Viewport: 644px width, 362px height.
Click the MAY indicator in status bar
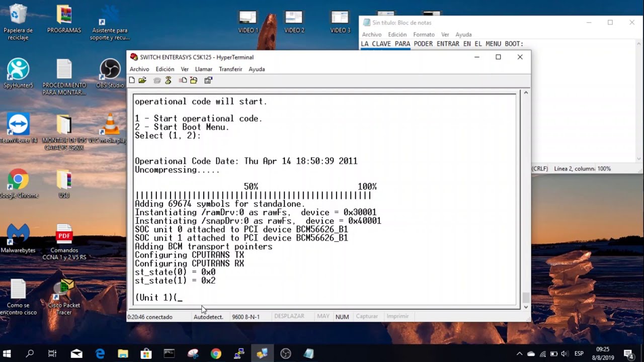point(323,316)
